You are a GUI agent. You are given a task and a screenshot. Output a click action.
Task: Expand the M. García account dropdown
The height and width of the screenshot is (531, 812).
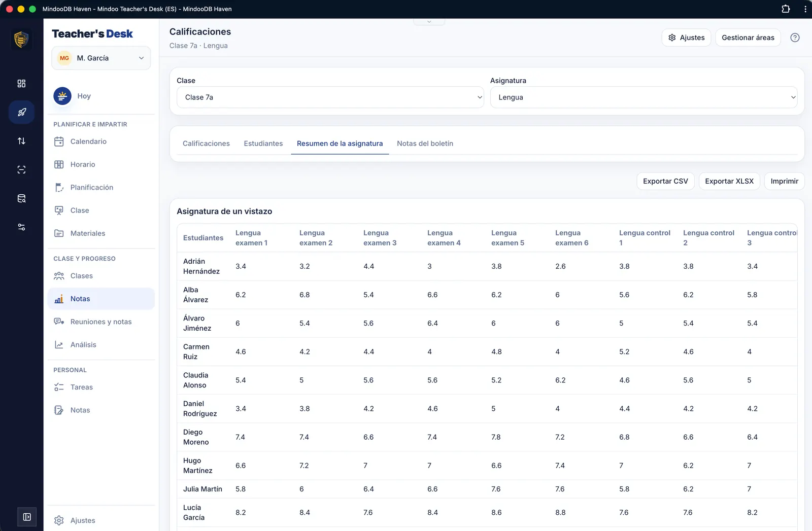(101, 58)
